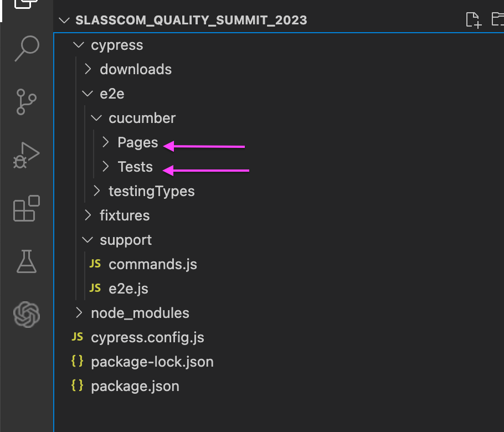
Task: Expand the Tests folder
Action: (135, 167)
